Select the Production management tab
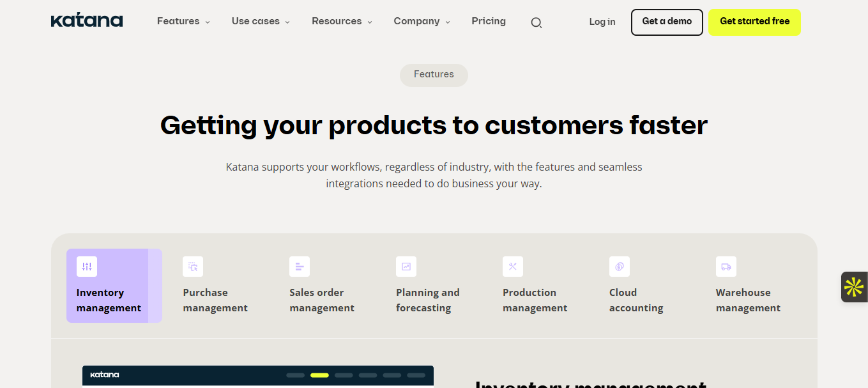Image resolution: width=868 pixels, height=388 pixels. (x=541, y=286)
